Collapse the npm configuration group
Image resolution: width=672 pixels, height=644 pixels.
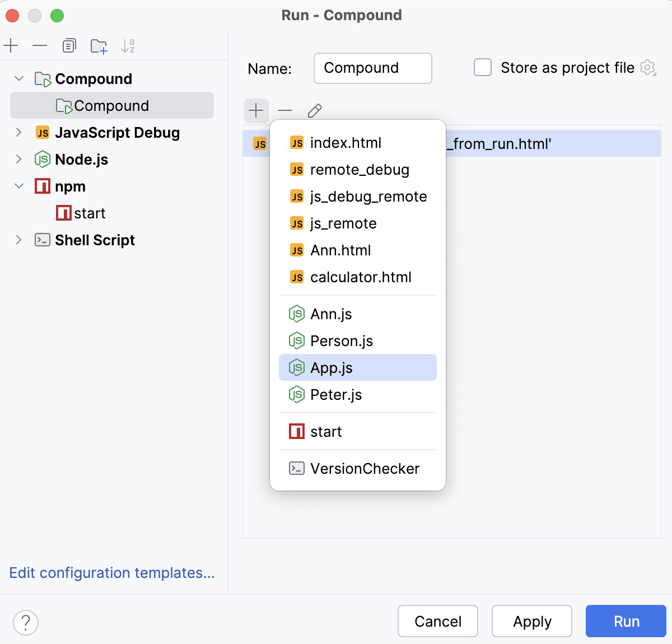pyautogui.click(x=19, y=186)
